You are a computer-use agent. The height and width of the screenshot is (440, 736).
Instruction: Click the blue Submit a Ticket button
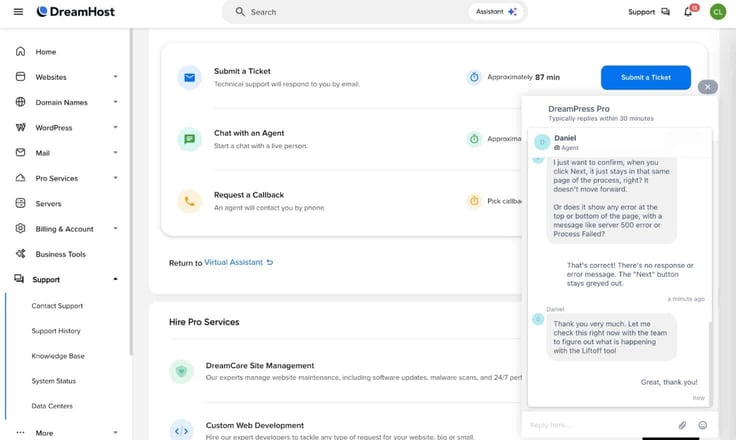pyautogui.click(x=646, y=77)
